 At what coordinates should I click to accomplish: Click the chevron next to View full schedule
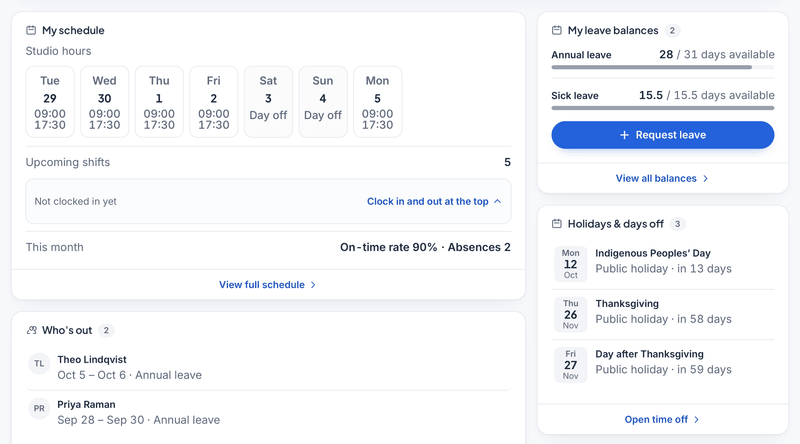coord(313,285)
